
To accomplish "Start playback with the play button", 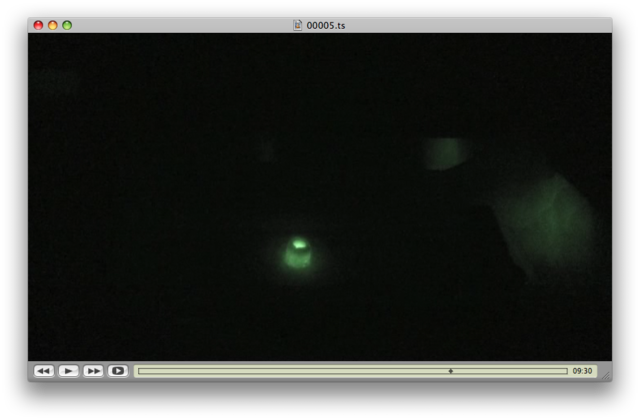I will click(69, 371).
